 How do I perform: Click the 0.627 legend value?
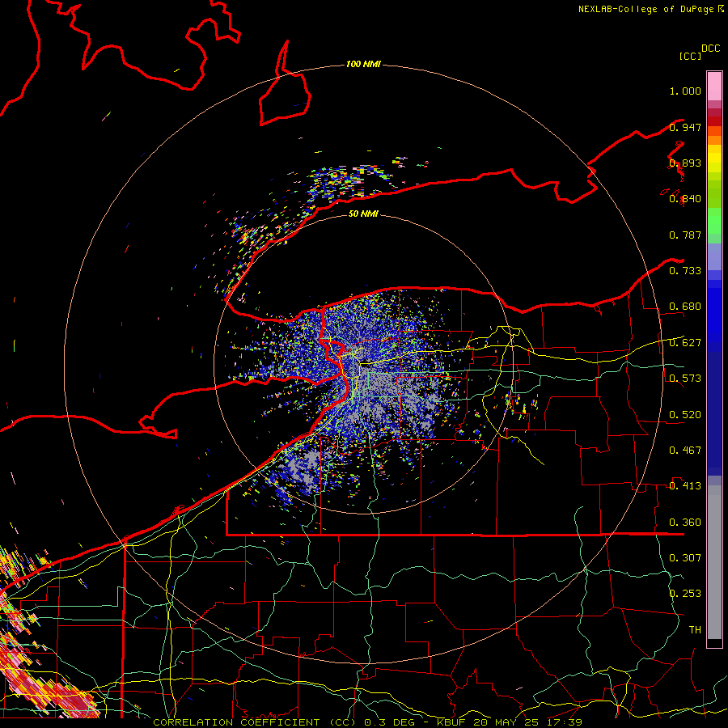685,343
